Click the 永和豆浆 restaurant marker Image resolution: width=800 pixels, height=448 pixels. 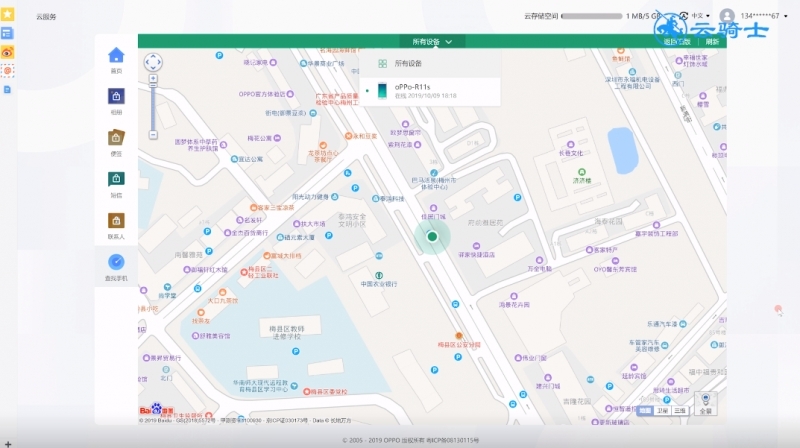coord(349,136)
